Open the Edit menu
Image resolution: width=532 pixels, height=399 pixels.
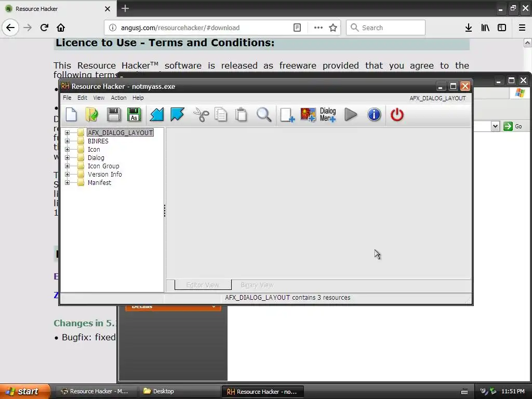(x=82, y=98)
